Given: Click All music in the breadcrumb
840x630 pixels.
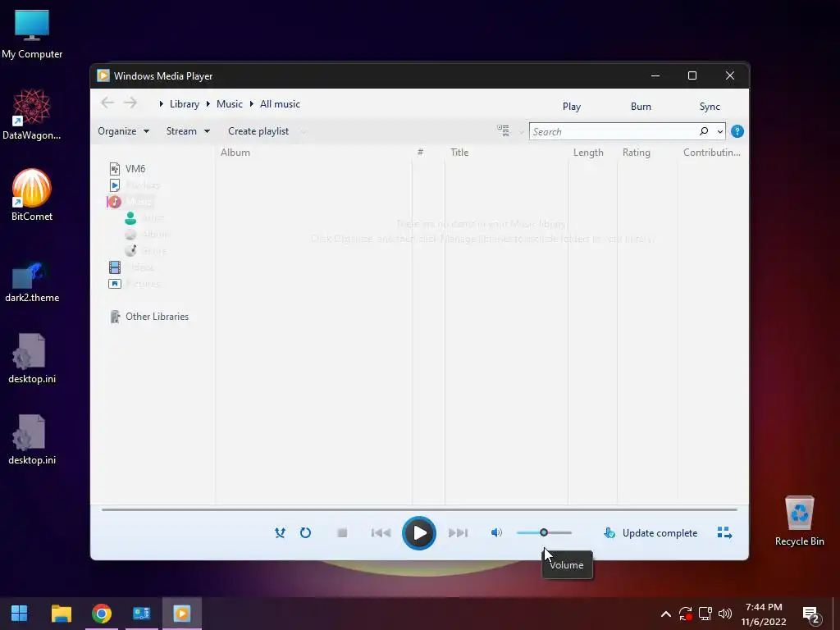Looking at the screenshot, I should click(280, 104).
